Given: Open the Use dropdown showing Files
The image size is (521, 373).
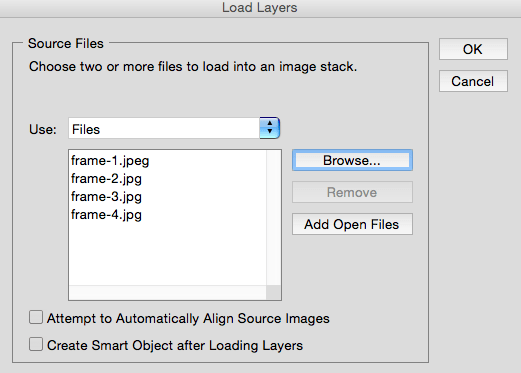Looking at the screenshot, I should (x=174, y=128).
